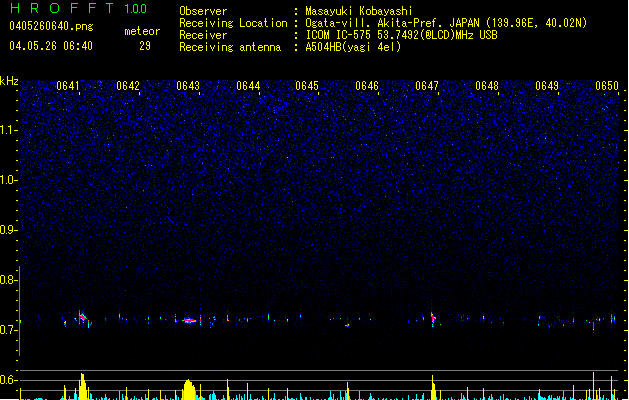Click the 0642 time marker

128,86
